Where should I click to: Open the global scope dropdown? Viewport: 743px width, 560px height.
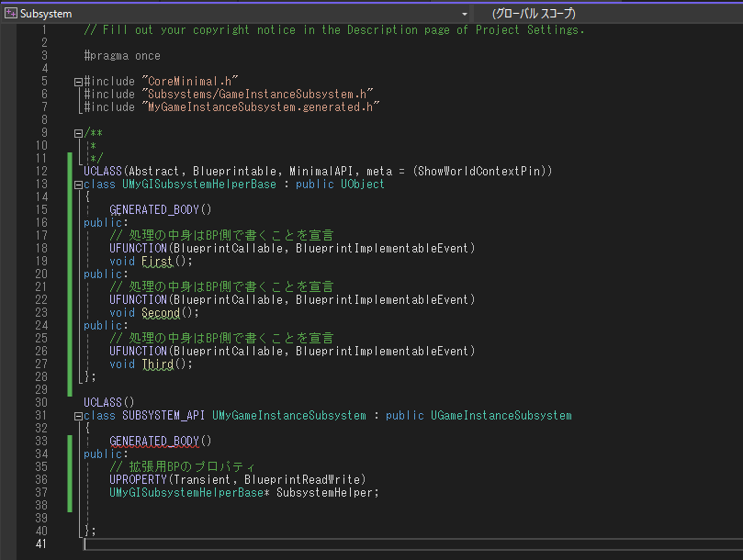point(607,14)
